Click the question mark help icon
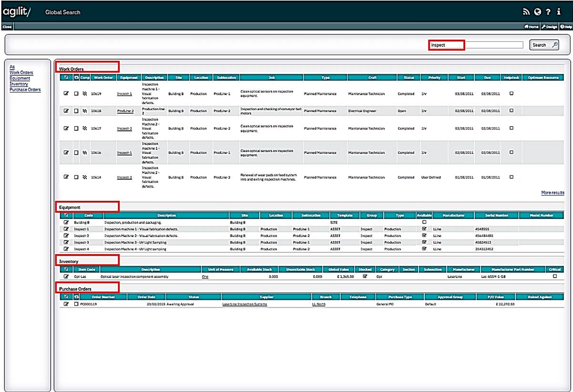Viewport: 573px width, 392px height. [x=549, y=12]
